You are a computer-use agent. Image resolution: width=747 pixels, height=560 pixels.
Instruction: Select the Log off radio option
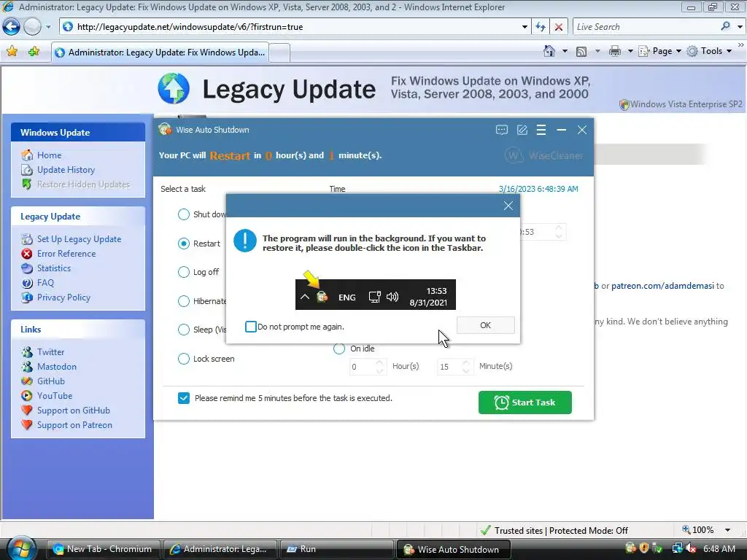tap(183, 272)
